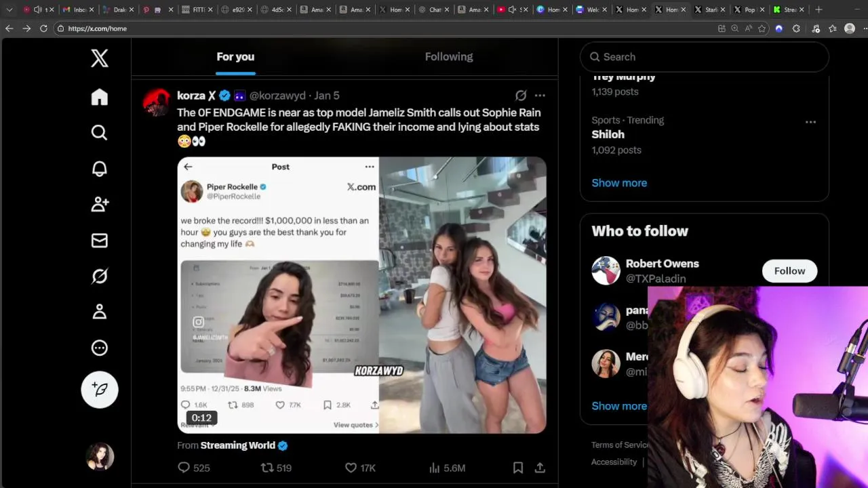Switch to the FITT browser tab

pos(195,9)
